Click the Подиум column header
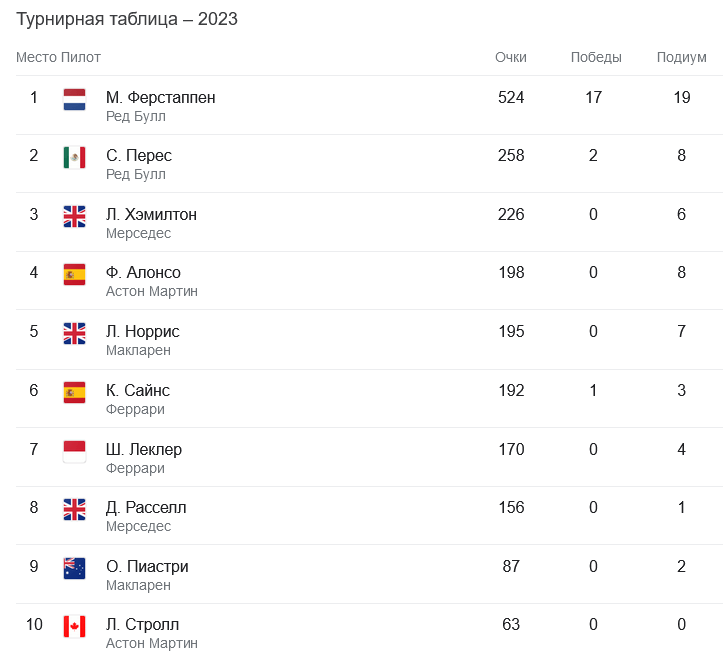The image size is (723, 661). [x=681, y=57]
